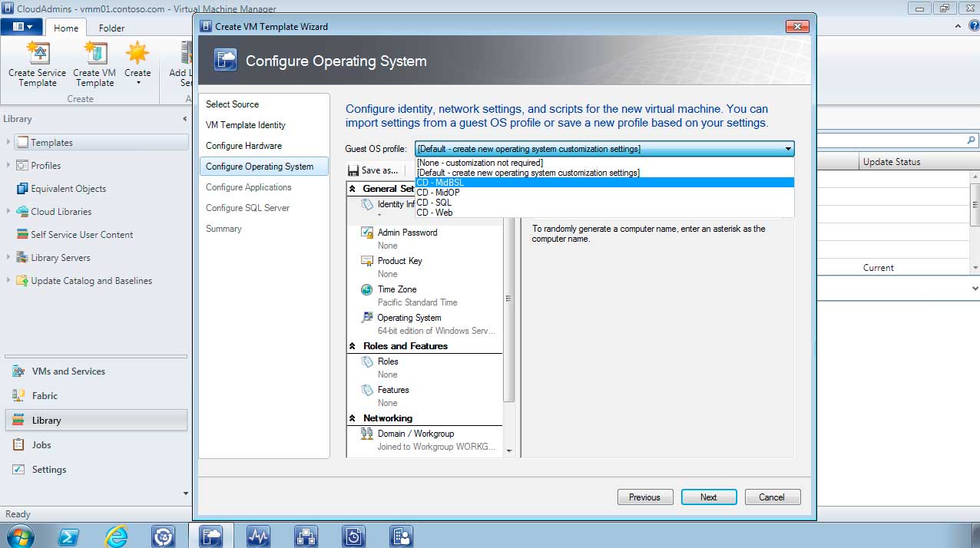This screenshot has height=548, width=980.
Task: Switch to the Home ribbon tab
Action: (x=66, y=28)
